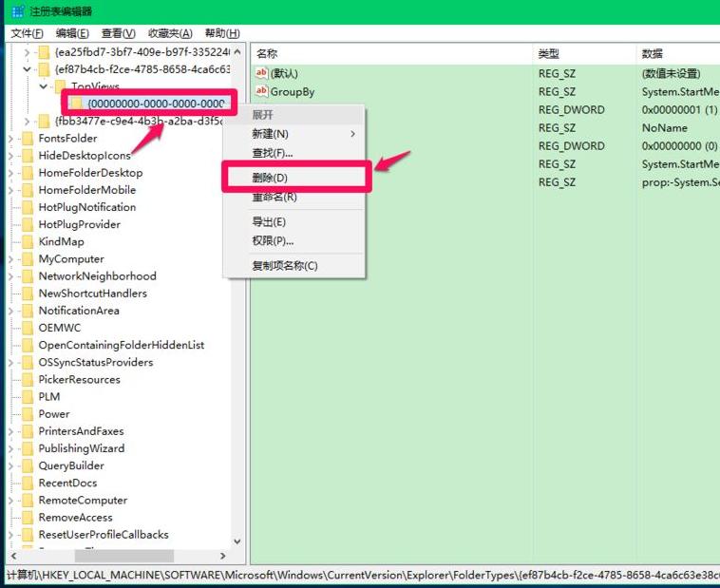Click tree scrollbar up arrow

[x=237, y=51]
